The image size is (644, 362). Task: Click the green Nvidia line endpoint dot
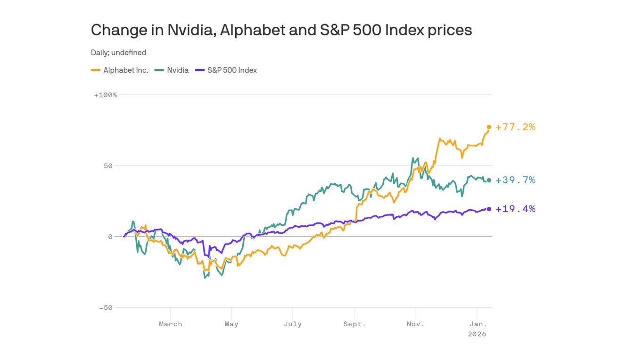tap(489, 180)
